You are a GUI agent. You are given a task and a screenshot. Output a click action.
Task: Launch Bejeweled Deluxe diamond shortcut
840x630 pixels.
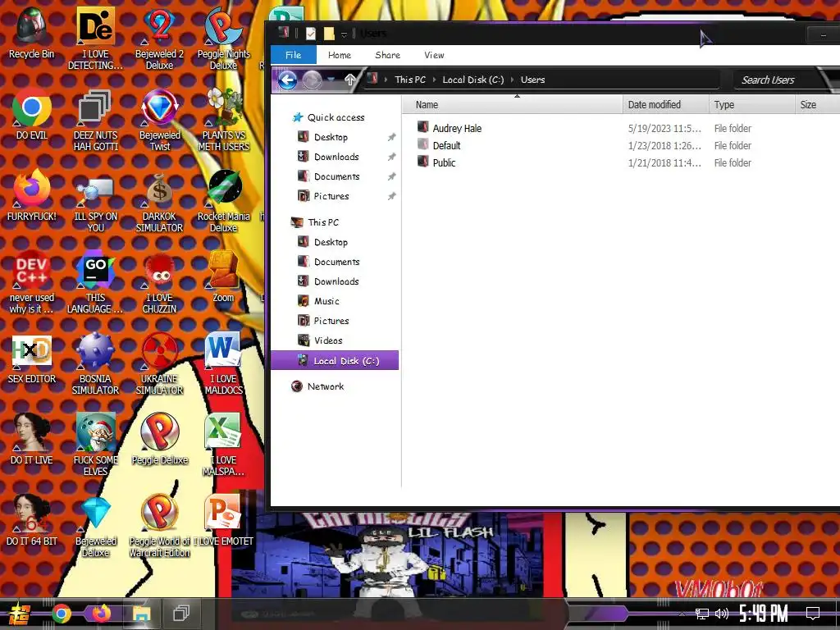point(95,526)
